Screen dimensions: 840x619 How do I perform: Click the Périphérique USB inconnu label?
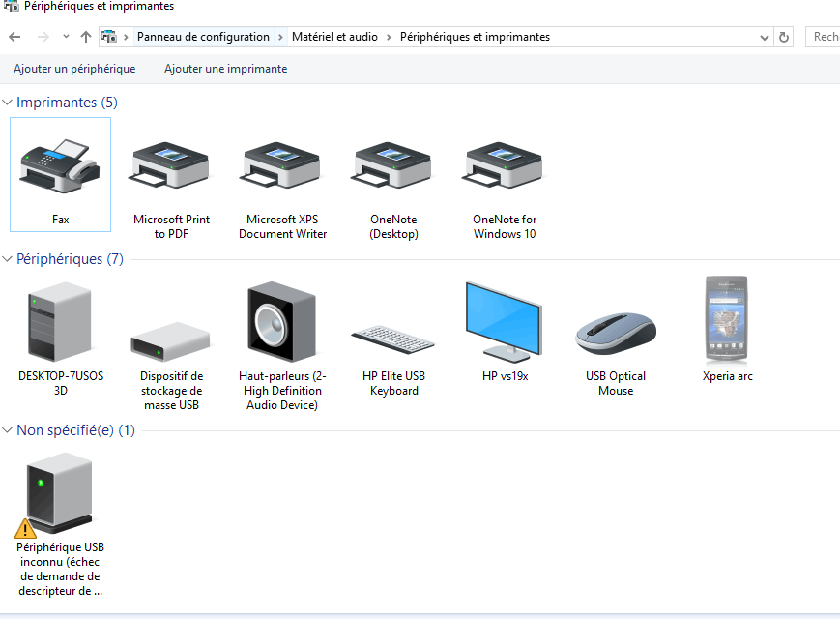60,569
